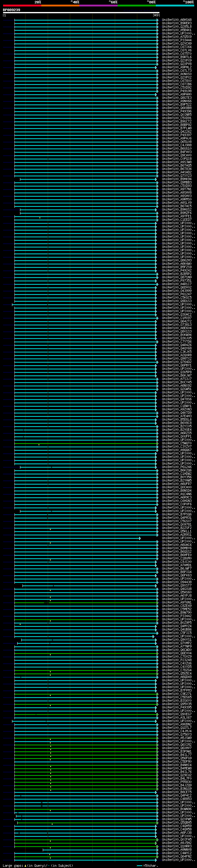
Task: Select the UniRef100_B9F522 label
Action: click(x=177, y=104)
